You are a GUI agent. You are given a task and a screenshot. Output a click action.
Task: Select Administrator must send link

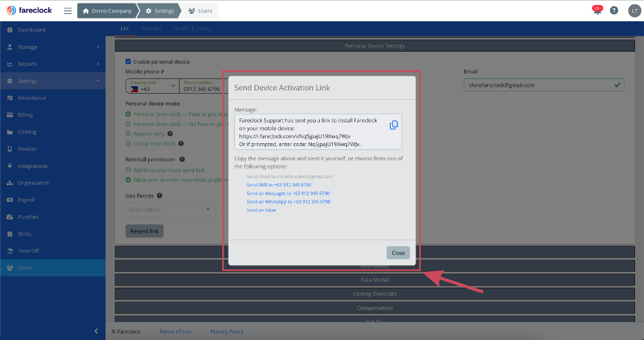[128, 170]
